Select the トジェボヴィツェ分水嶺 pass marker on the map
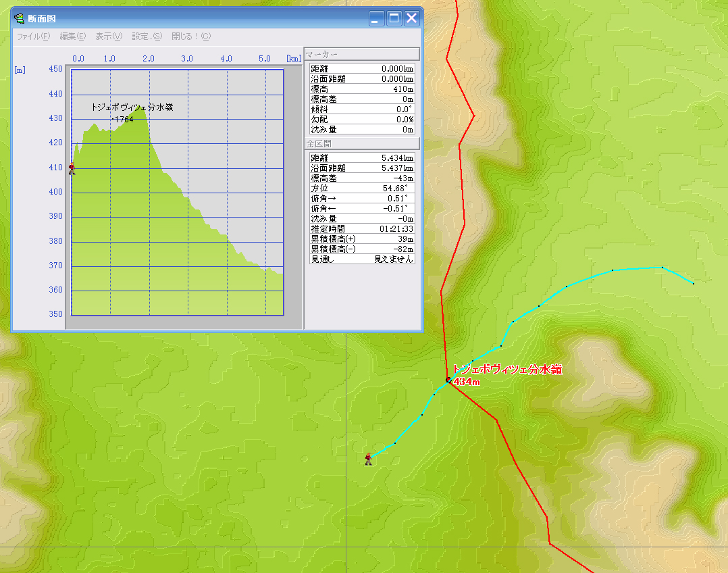728x573 pixels. point(448,380)
